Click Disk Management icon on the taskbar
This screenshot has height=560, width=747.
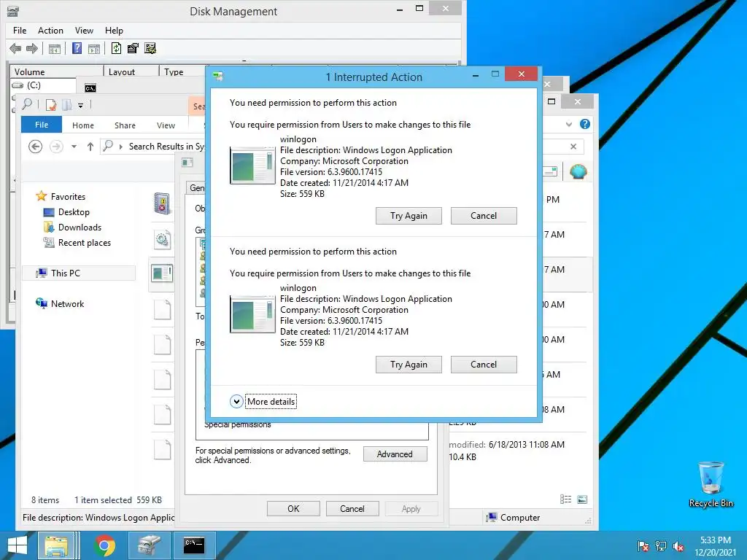(x=150, y=545)
